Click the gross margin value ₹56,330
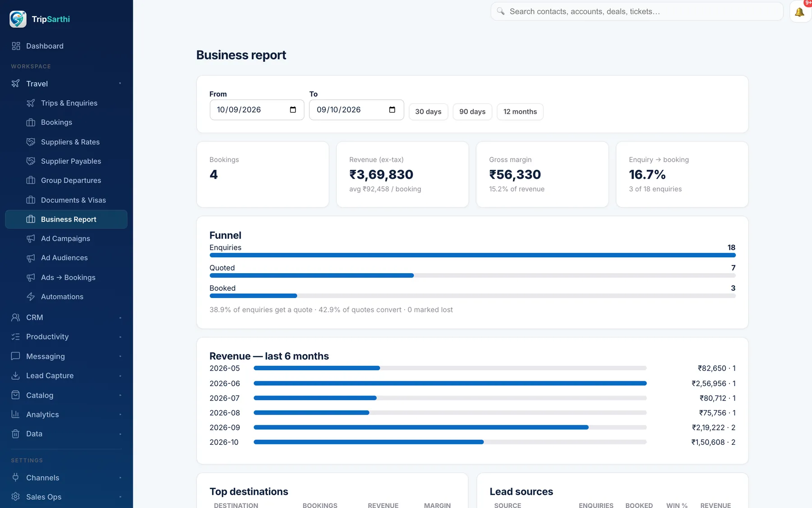The width and height of the screenshot is (812, 508). (515, 174)
